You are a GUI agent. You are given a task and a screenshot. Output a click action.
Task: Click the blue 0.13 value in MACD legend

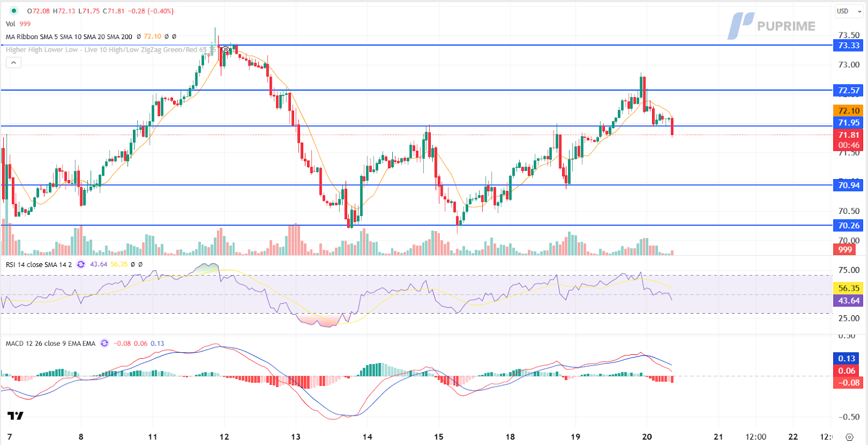[x=157, y=344]
